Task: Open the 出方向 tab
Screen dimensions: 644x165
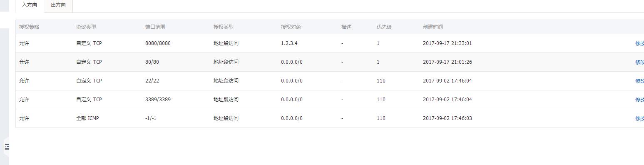Action: (58, 5)
